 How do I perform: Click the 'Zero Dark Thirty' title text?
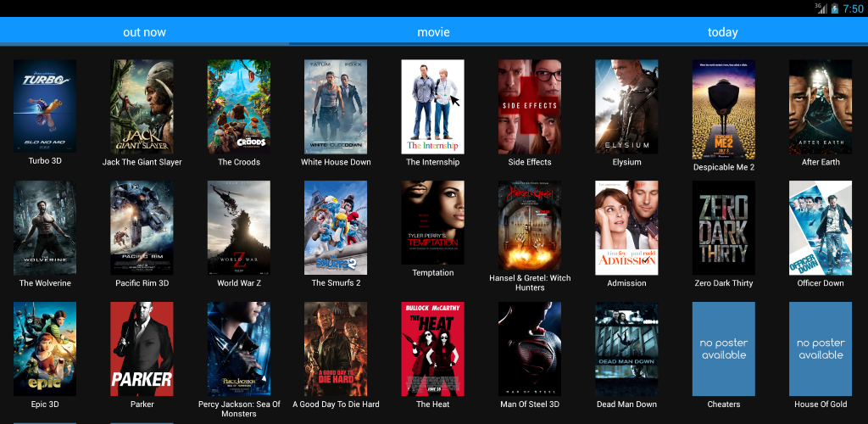coord(724,283)
